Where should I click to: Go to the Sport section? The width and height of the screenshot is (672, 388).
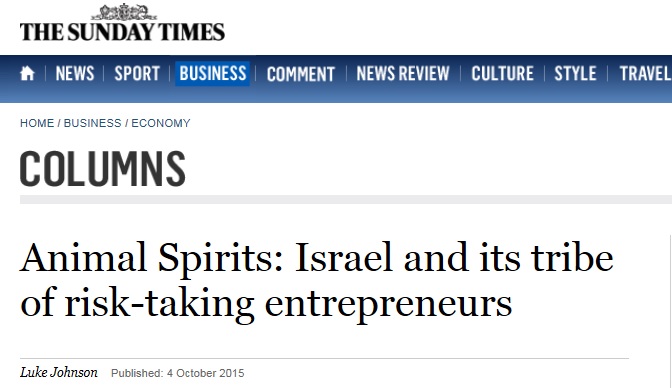[x=137, y=73]
